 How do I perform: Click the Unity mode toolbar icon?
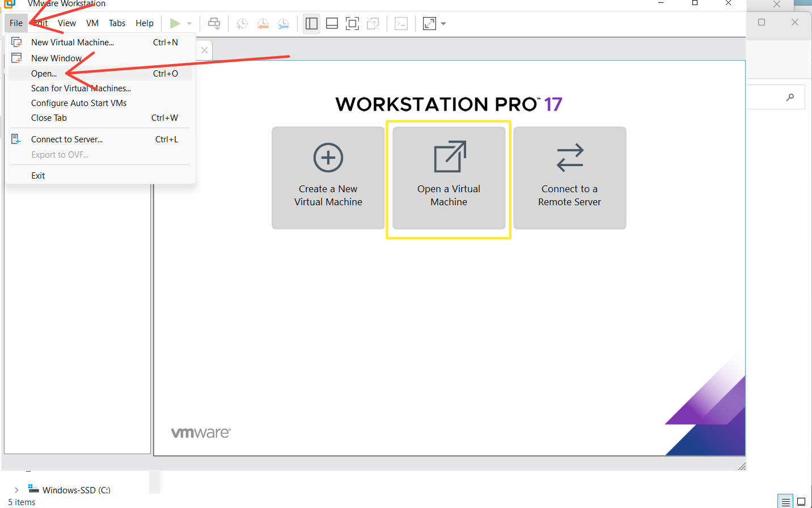(373, 23)
